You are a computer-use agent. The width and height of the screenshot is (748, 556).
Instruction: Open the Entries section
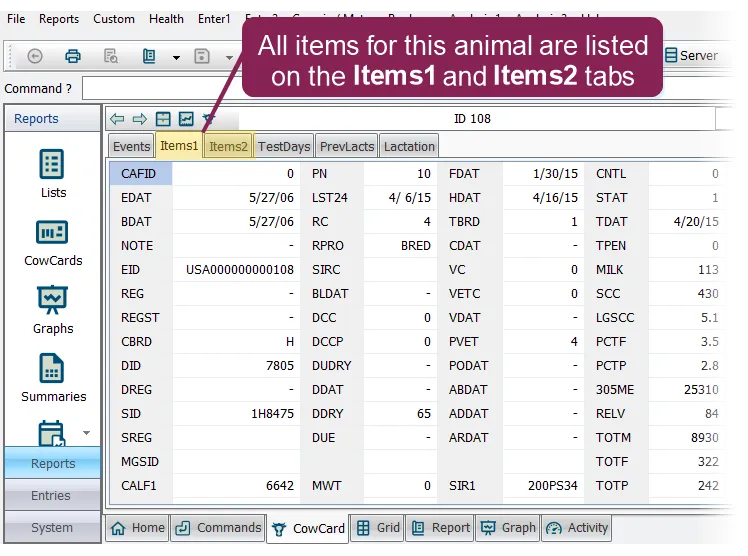click(52, 495)
